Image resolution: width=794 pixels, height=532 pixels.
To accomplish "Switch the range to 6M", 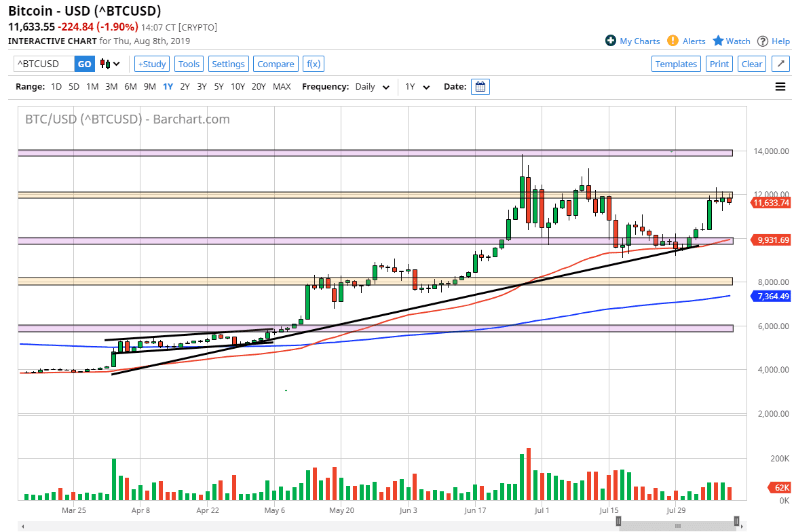I will pos(130,86).
